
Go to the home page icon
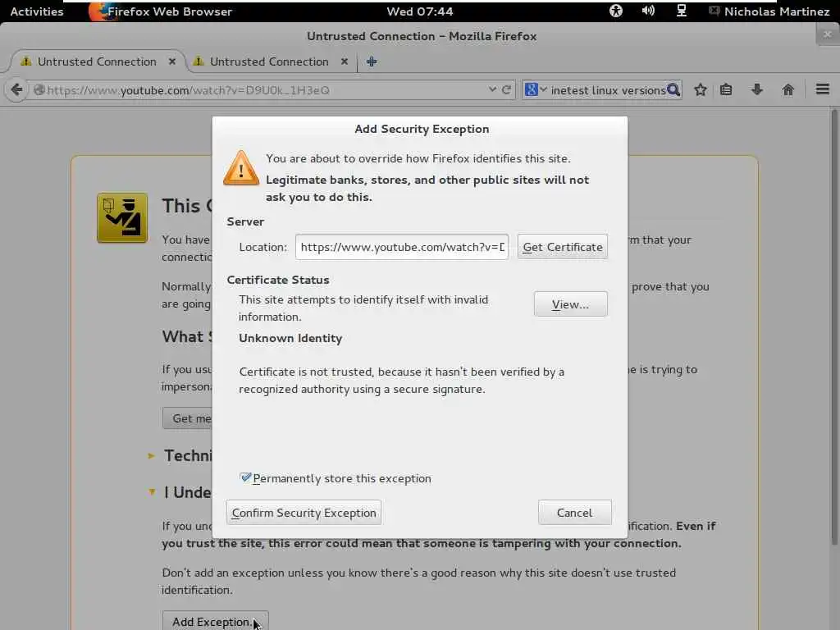tap(787, 89)
